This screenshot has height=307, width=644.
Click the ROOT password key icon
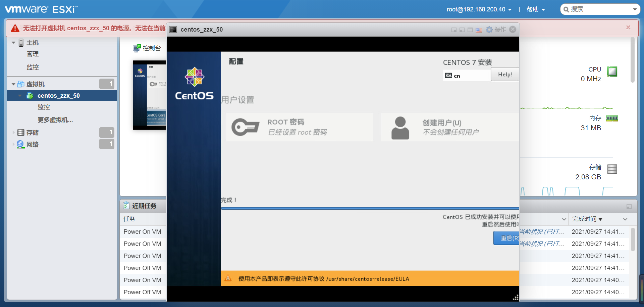246,127
